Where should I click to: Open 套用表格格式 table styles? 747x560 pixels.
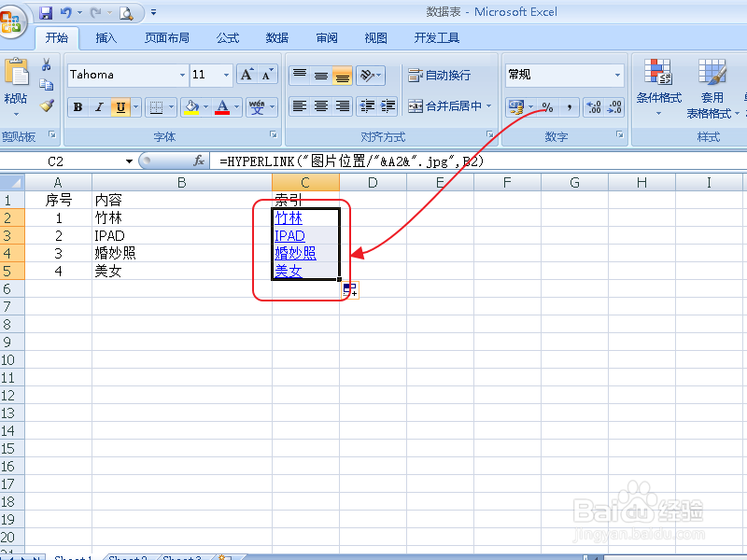click(712, 88)
